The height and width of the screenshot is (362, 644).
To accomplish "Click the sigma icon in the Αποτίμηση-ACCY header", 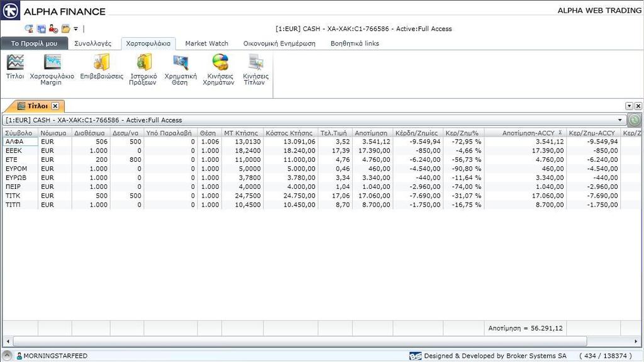I will 560,133.
